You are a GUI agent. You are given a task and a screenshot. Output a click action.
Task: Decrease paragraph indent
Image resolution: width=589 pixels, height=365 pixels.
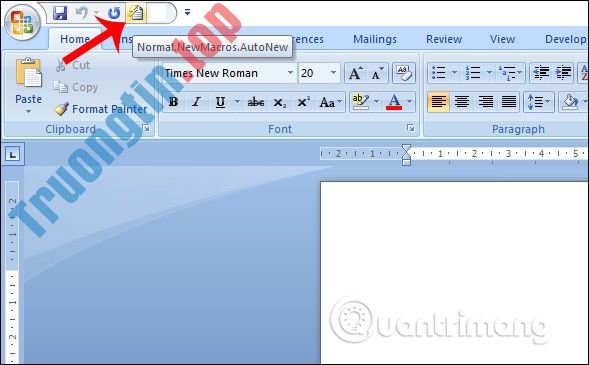click(x=541, y=72)
